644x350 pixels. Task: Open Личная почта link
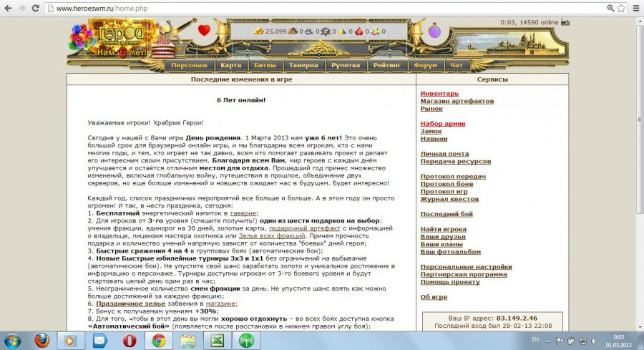coord(444,154)
